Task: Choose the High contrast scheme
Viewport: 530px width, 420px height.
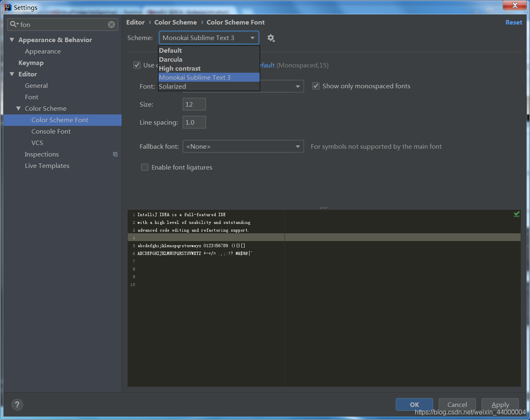Action: [209, 68]
